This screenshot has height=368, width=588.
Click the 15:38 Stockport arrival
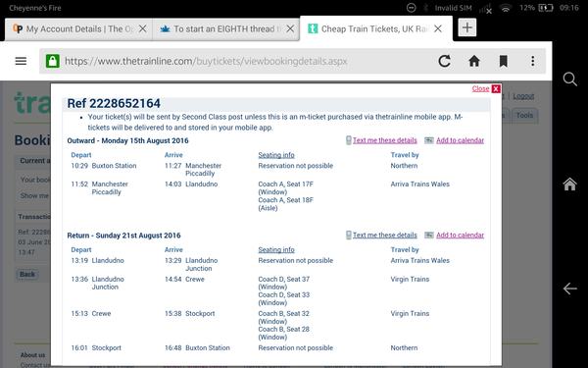pyautogui.click(x=190, y=314)
